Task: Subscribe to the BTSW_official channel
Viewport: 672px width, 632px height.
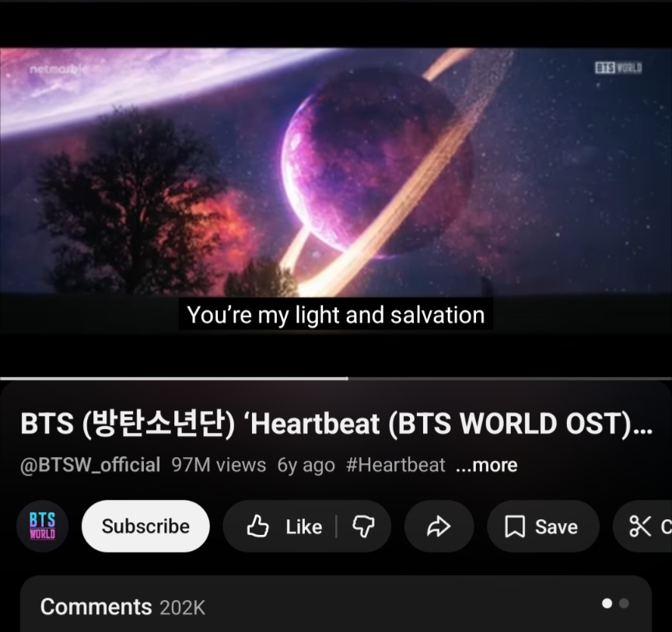Action: coord(145,526)
